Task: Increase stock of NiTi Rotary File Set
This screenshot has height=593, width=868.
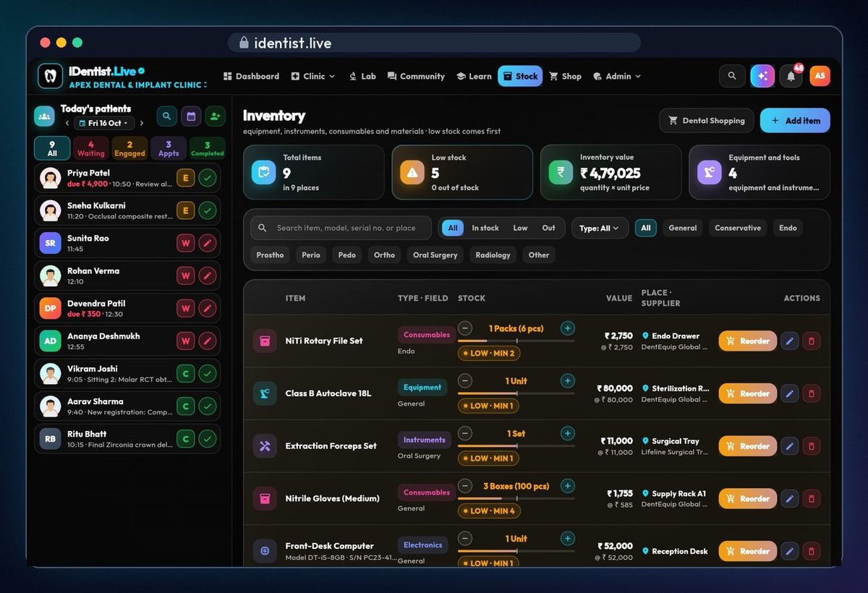Action: tap(568, 328)
